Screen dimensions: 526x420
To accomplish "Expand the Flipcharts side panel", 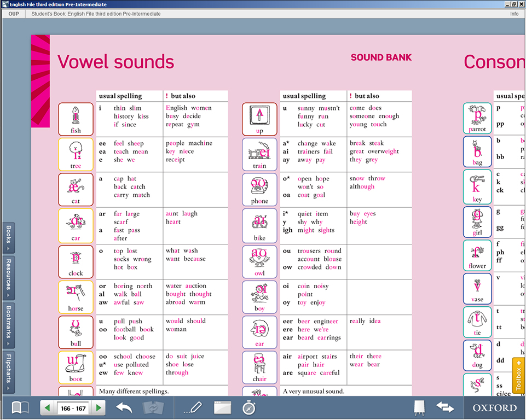I will pyautogui.click(x=8, y=372).
